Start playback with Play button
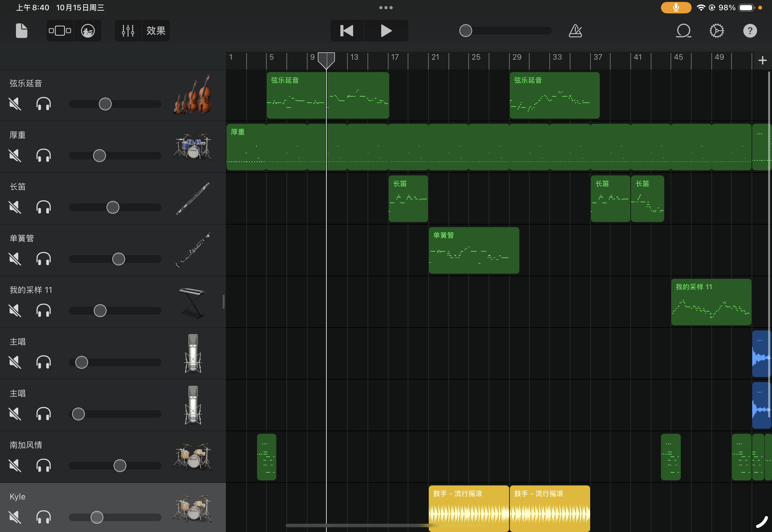The height and width of the screenshot is (532, 772). pos(386,31)
